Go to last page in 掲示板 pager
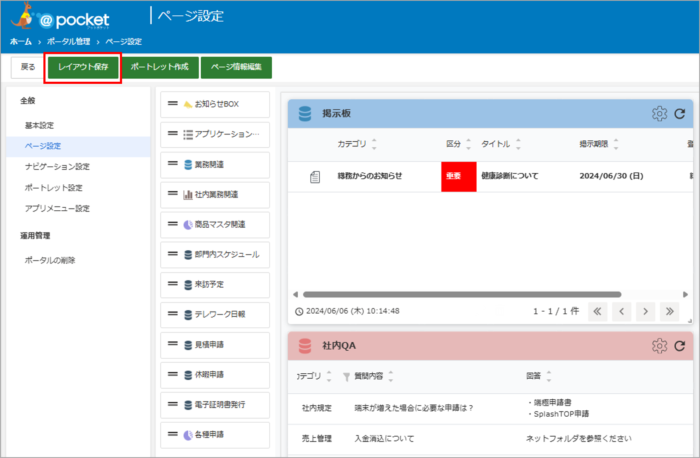Screen dimensions: 700x458 [670, 312]
